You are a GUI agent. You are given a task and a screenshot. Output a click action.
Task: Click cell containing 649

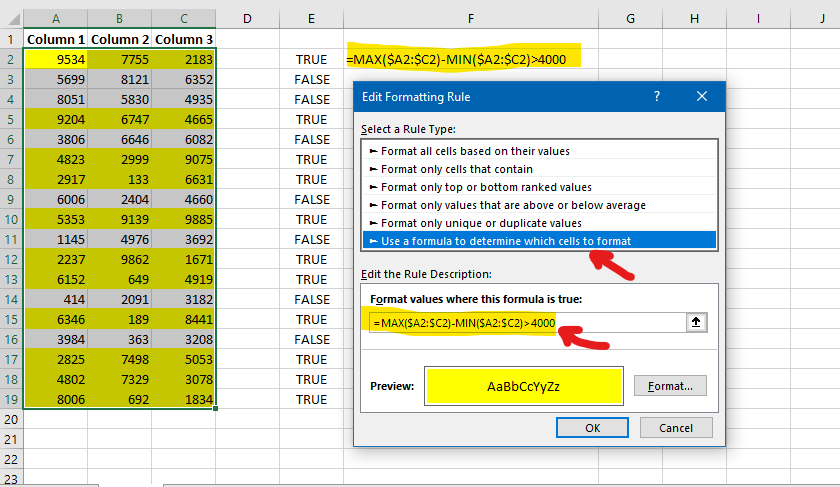pos(119,279)
